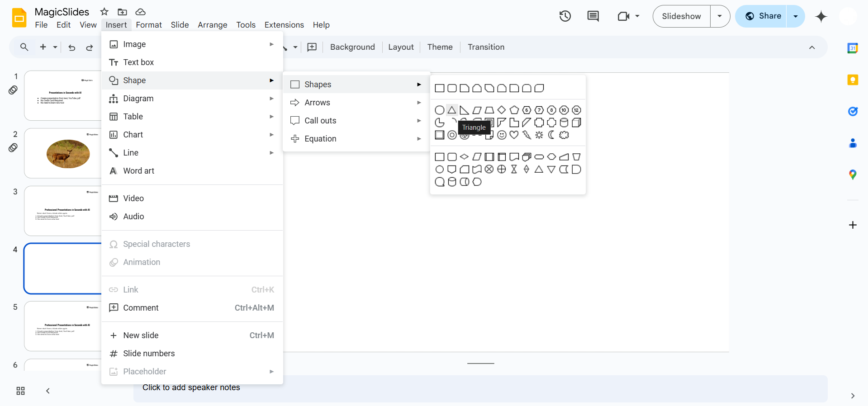Choose Text box from Insert menu
868x406 pixels.
[x=192, y=62]
